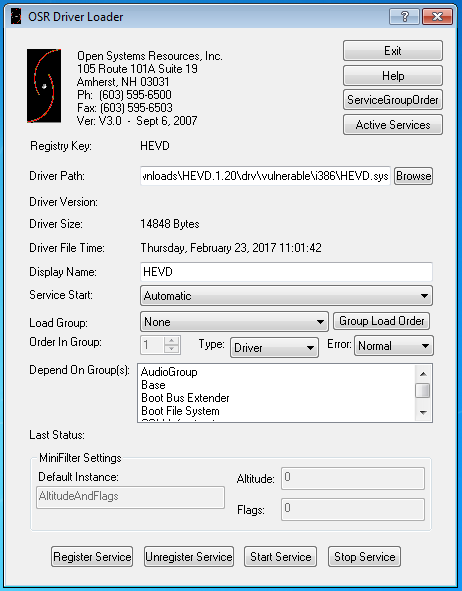Click in the Driver Path field

[265, 176]
